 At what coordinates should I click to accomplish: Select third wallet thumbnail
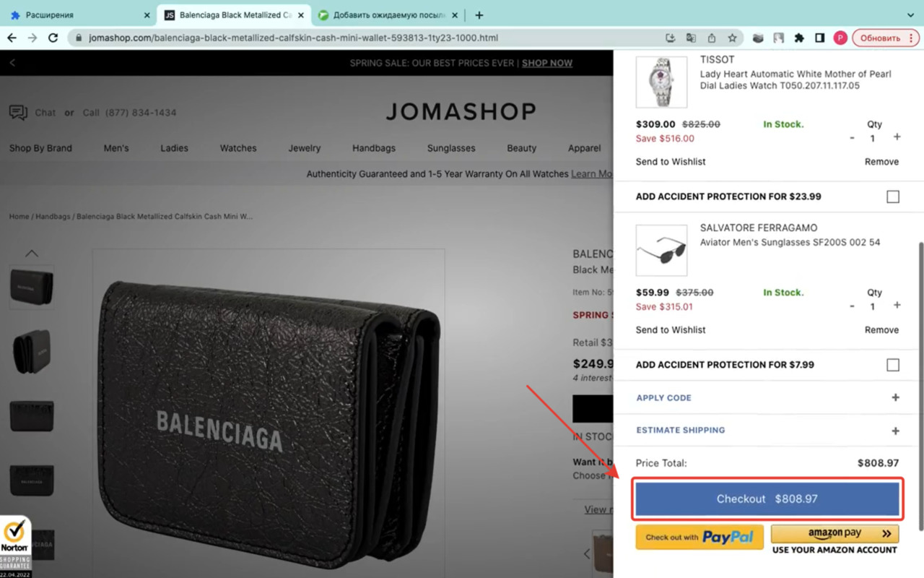click(31, 415)
